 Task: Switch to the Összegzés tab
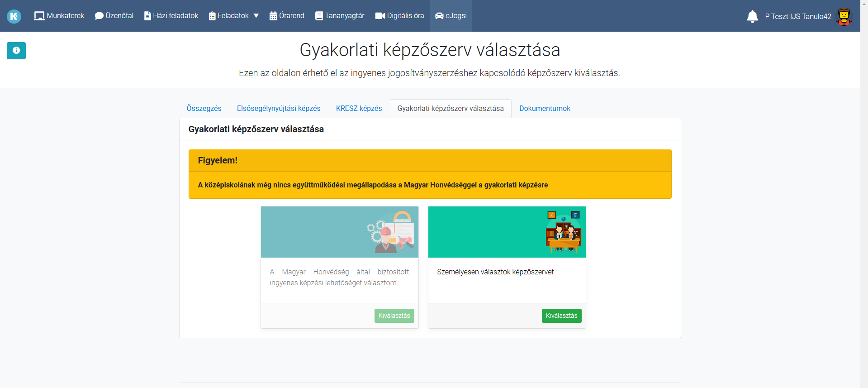point(204,109)
